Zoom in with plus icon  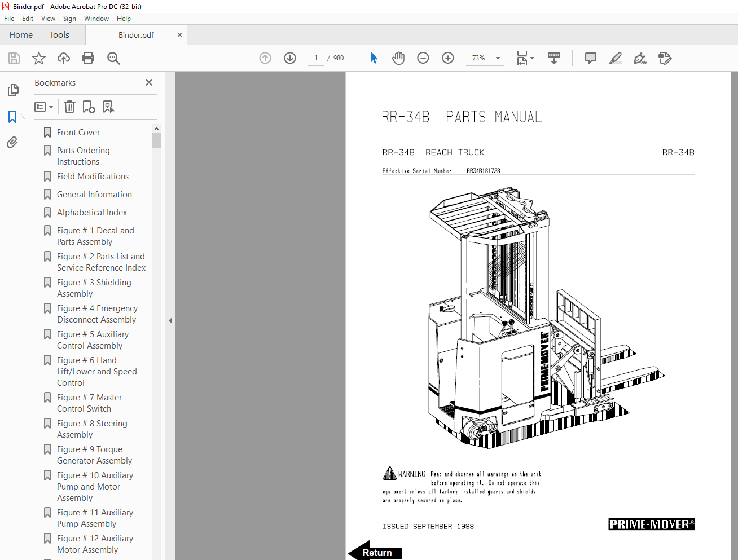[x=448, y=58]
